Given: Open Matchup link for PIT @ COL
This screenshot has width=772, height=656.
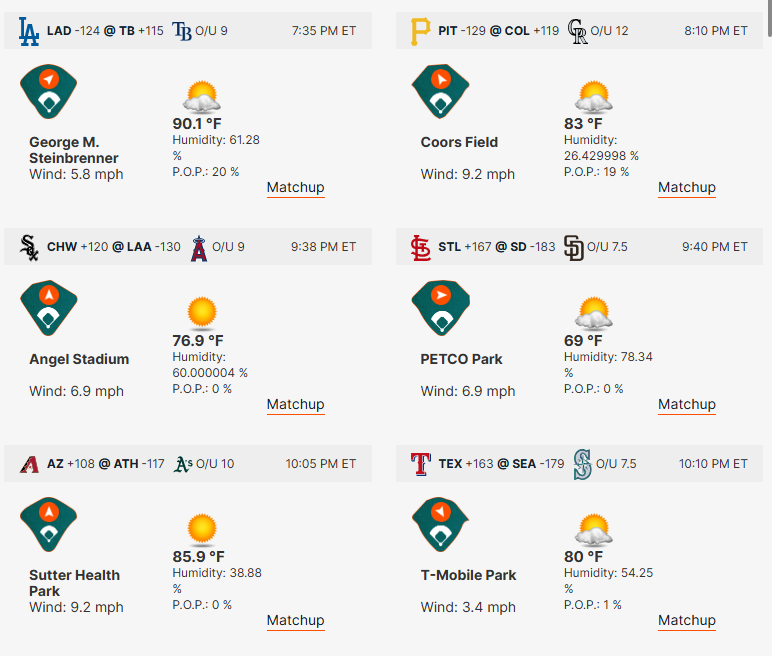Looking at the screenshot, I should pyautogui.click(x=687, y=188).
